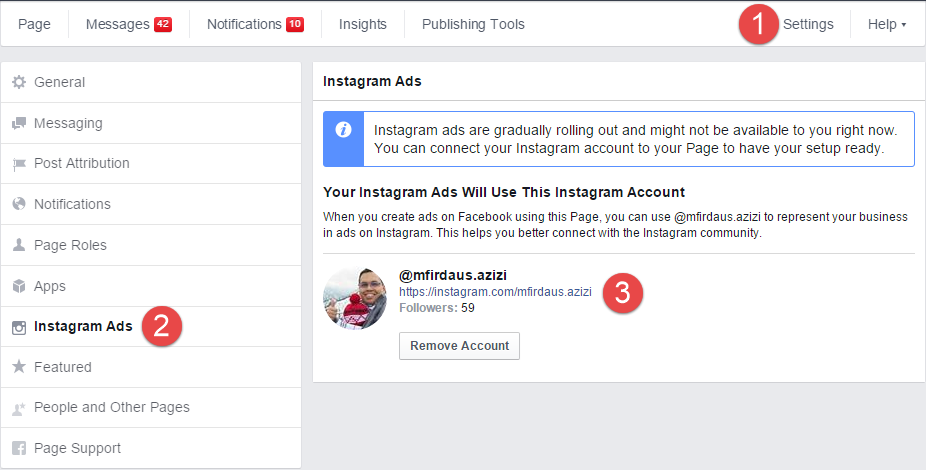The width and height of the screenshot is (926, 470).
Task: Click the Instagram camera icon in sidebar
Action: tap(19, 327)
